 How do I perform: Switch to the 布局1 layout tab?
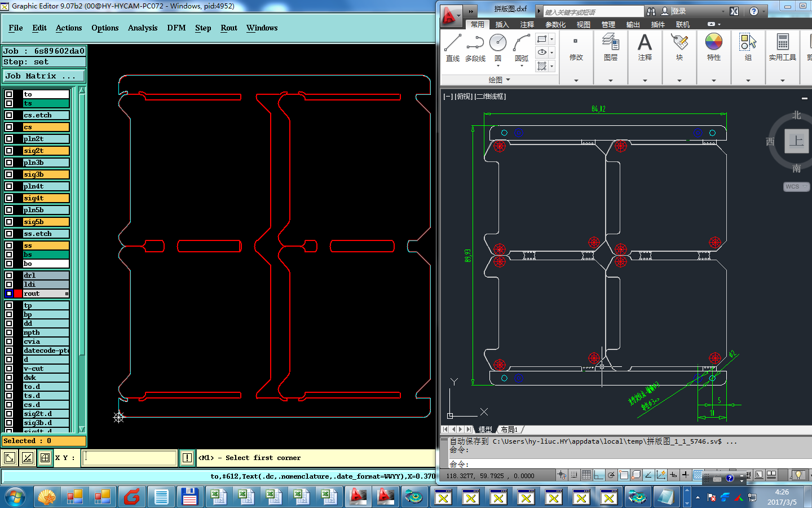click(509, 430)
